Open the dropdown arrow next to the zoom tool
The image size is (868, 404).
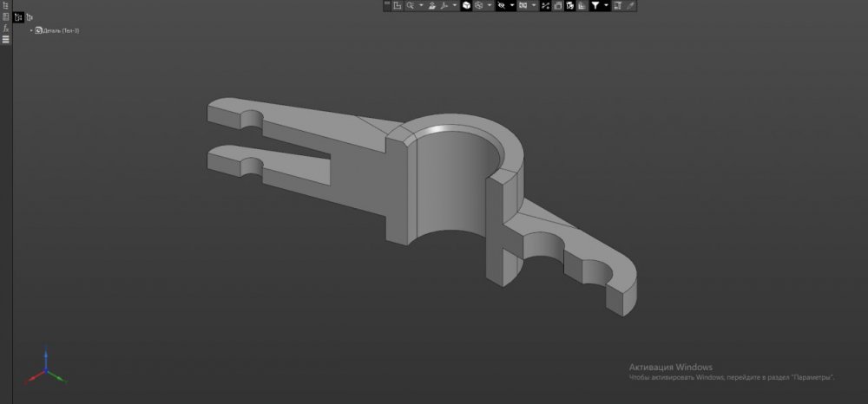click(421, 5)
